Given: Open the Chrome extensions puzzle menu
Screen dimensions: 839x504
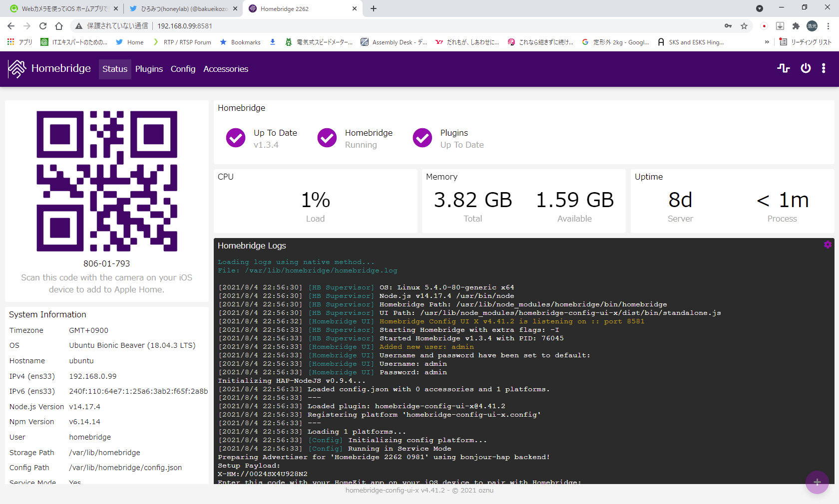Looking at the screenshot, I should 796,26.
